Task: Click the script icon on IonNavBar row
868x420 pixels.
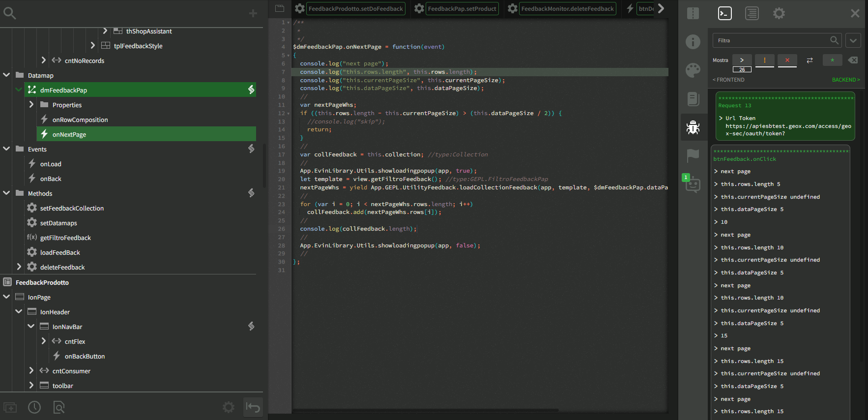Action: 251,326
